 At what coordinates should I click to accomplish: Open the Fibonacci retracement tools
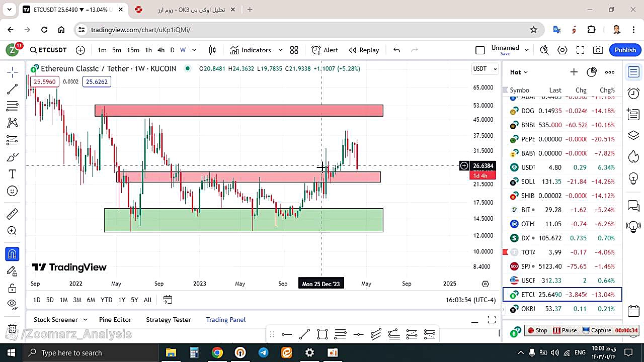pos(13,106)
